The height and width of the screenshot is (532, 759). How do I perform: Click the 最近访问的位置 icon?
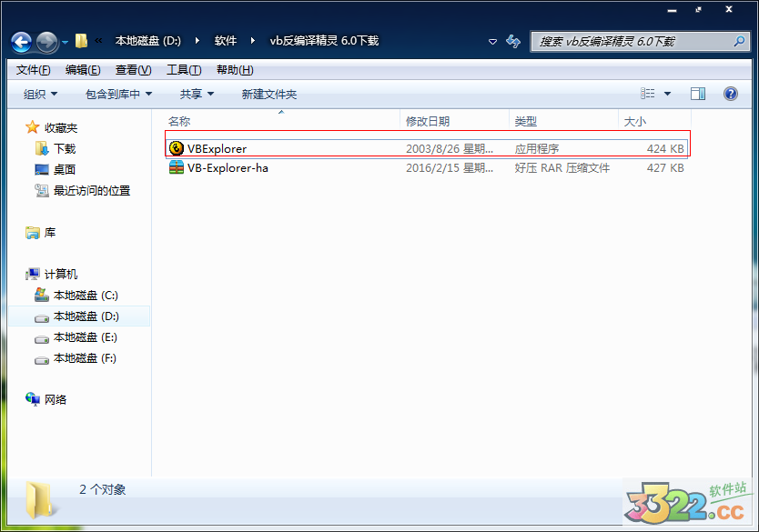tap(42, 191)
